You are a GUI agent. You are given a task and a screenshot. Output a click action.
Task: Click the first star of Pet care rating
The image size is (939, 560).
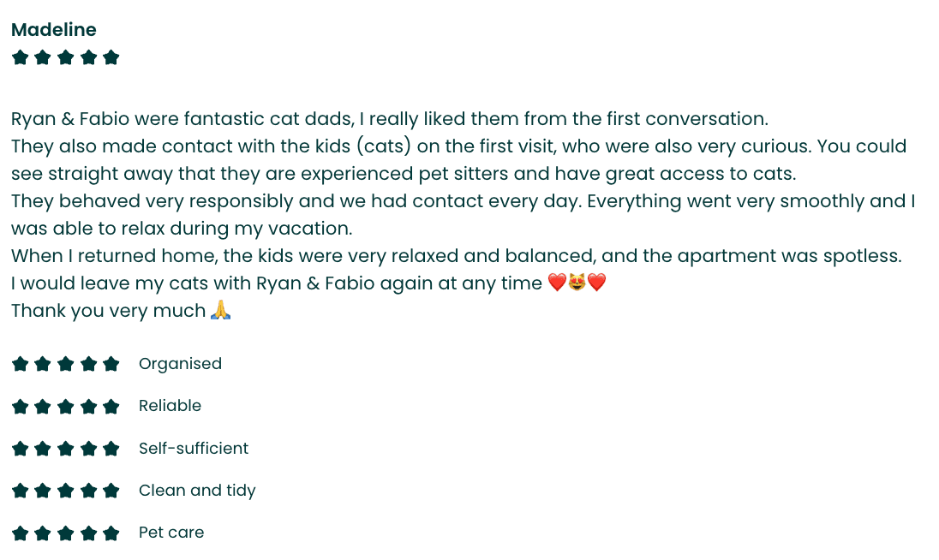(20, 533)
